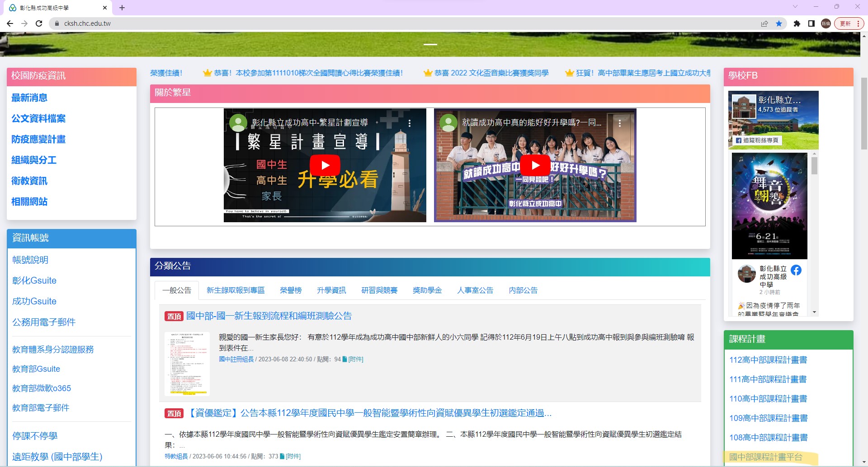Viewport: 868px width, 467px height.
Task: Open the 舞音翱響 concert poster image
Action: click(x=769, y=206)
